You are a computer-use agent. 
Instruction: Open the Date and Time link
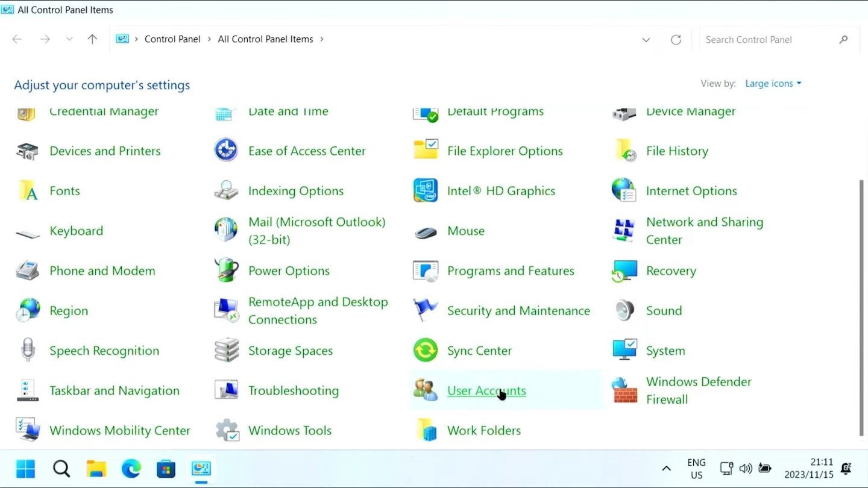(x=288, y=111)
